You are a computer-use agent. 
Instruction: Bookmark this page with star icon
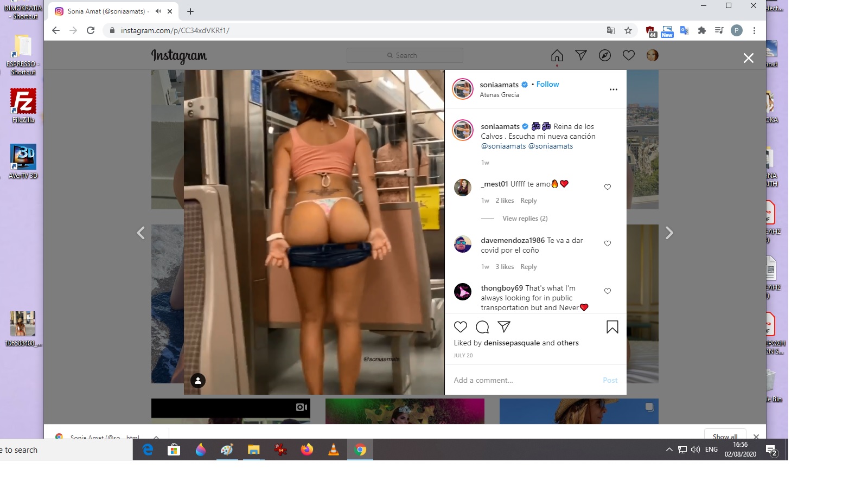[628, 30]
